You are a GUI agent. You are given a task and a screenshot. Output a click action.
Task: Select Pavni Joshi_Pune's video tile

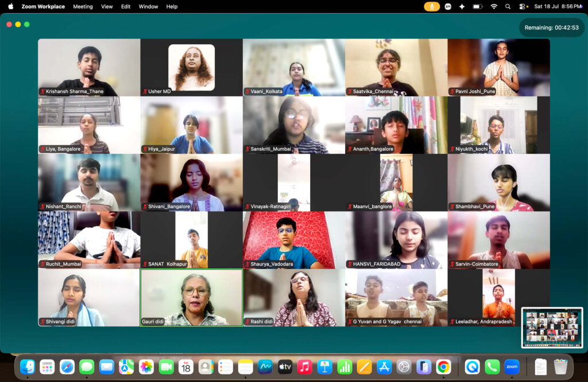point(499,68)
